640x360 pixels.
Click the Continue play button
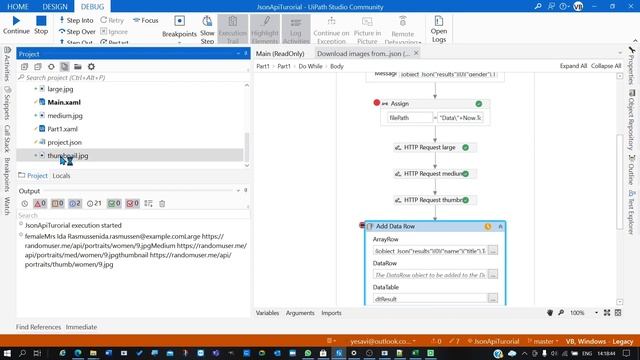(x=16, y=24)
